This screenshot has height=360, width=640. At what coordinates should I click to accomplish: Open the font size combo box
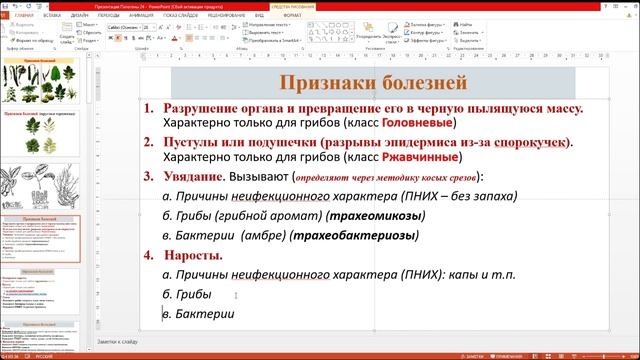pos(149,27)
